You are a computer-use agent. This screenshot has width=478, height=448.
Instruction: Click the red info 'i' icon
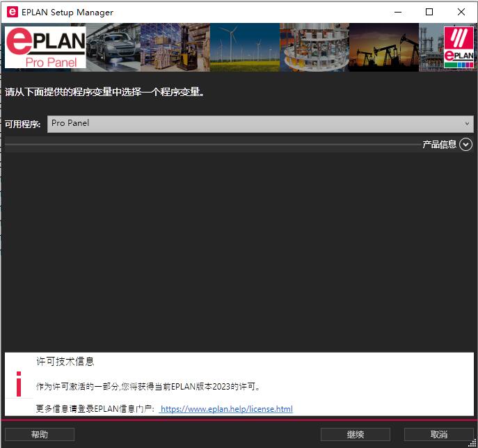click(x=19, y=384)
